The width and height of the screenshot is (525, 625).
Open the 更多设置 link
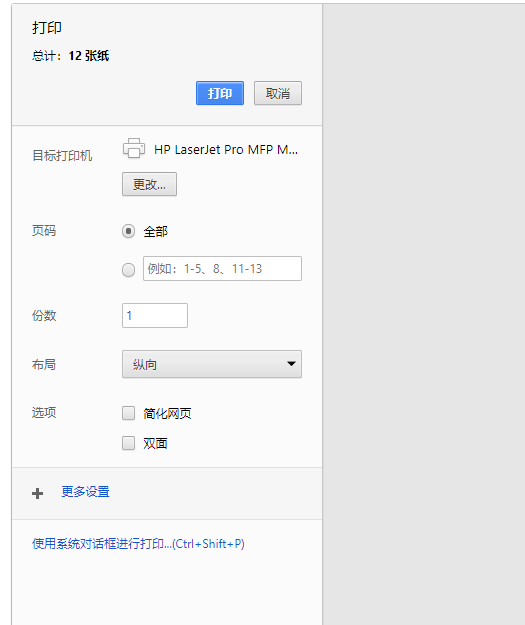click(x=85, y=492)
